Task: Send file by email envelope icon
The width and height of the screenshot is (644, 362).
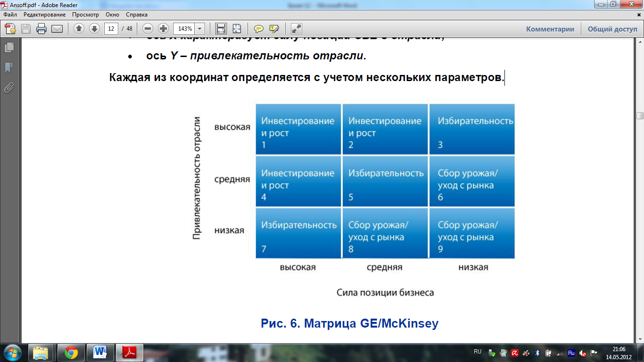Action: 57,29
